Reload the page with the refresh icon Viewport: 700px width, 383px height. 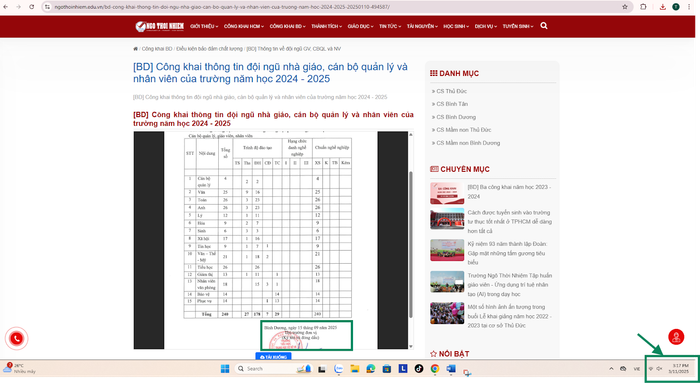click(x=32, y=7)
